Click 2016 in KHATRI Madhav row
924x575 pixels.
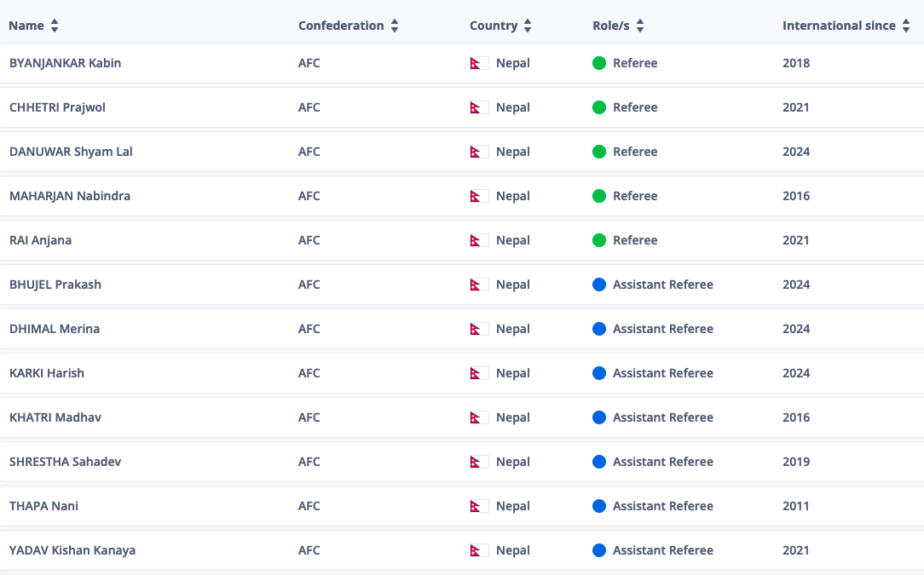click(x=796, y=417)
